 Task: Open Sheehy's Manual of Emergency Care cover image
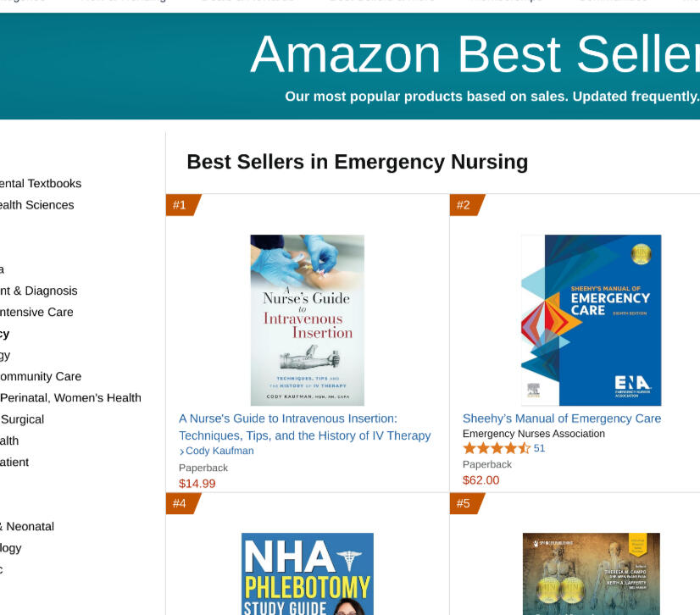(x=591, y=320)
